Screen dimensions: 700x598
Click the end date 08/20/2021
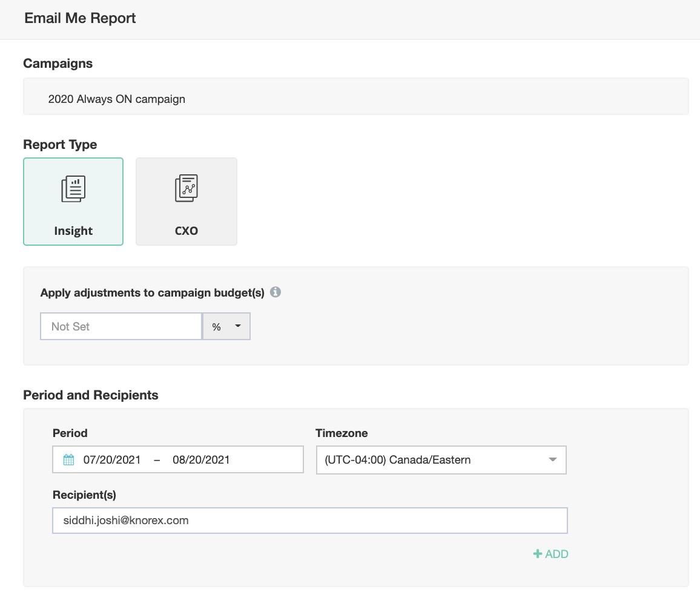click(x=201, y=460)
